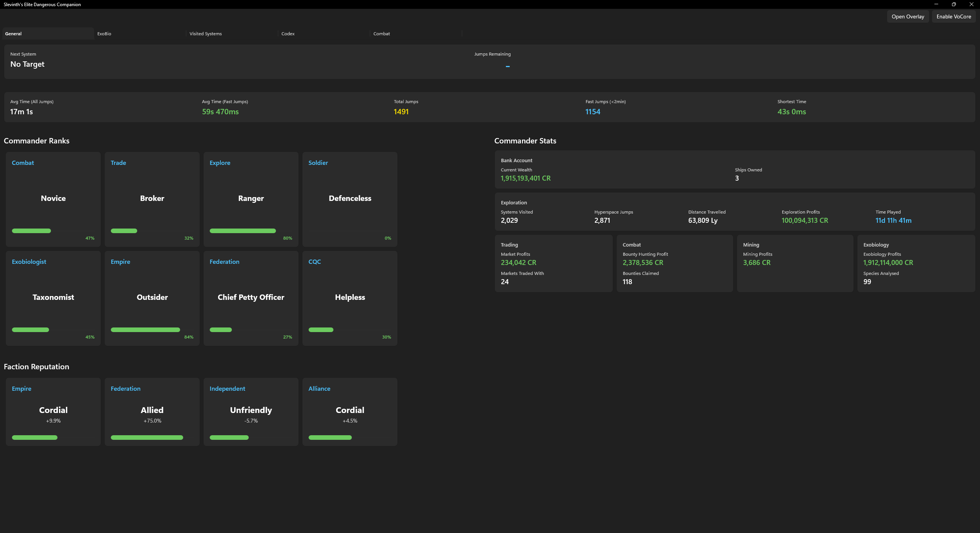
Task: Open the Explore Ranger rank card
Action: point(251,199)
